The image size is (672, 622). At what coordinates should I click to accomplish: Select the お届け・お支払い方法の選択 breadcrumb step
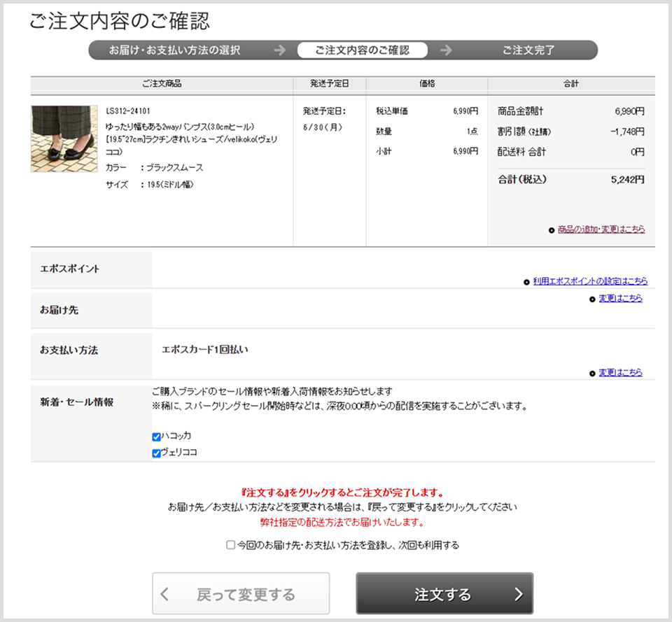pos(177,50)
